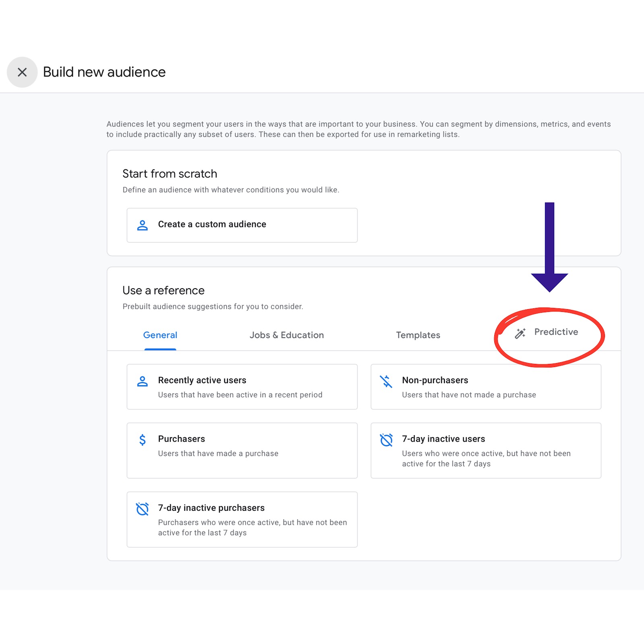
Task: Click the dollar sign icon on Purchasers
Action: [142, 440]
